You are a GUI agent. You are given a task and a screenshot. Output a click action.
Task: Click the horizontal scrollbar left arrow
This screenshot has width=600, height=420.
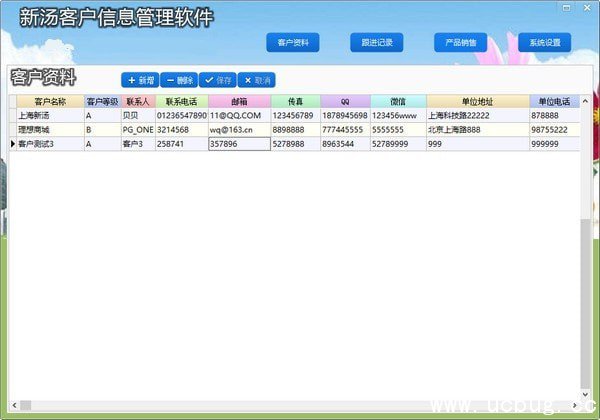13,405
